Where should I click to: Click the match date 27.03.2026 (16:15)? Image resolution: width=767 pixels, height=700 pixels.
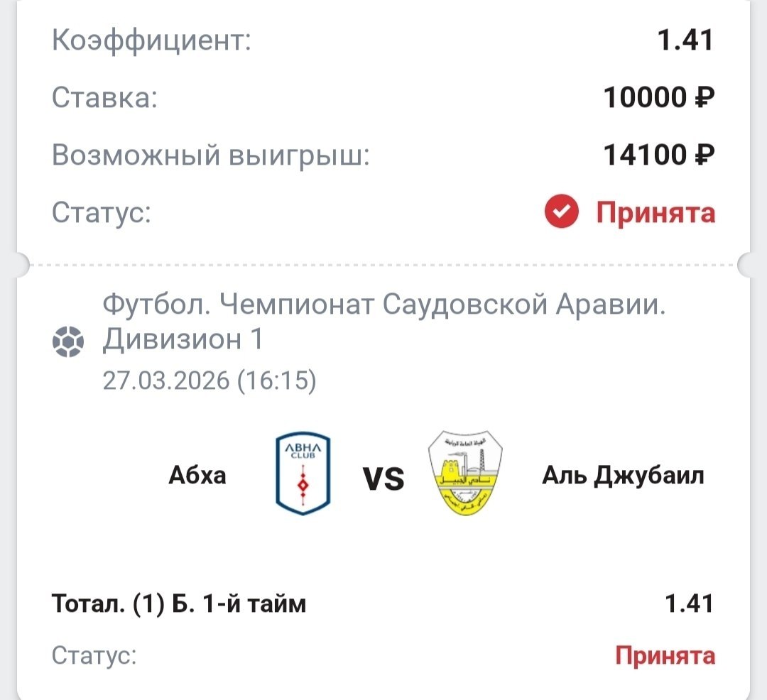(x=210, y=381)
